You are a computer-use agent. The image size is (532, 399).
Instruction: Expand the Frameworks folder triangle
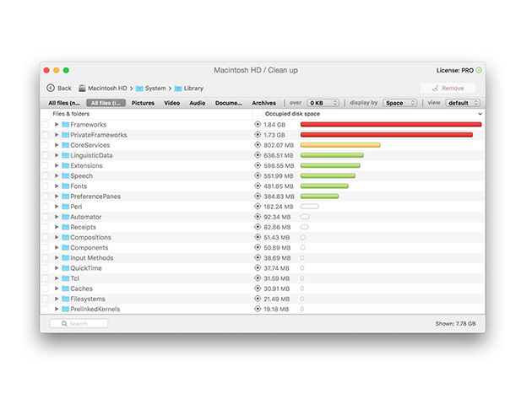click(x=57, y=124)
